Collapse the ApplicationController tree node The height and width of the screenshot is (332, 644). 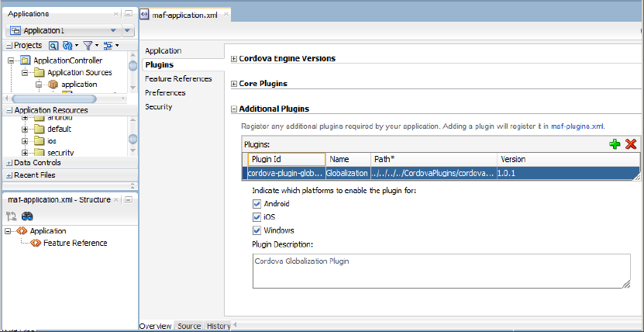(x=11, y=61)
